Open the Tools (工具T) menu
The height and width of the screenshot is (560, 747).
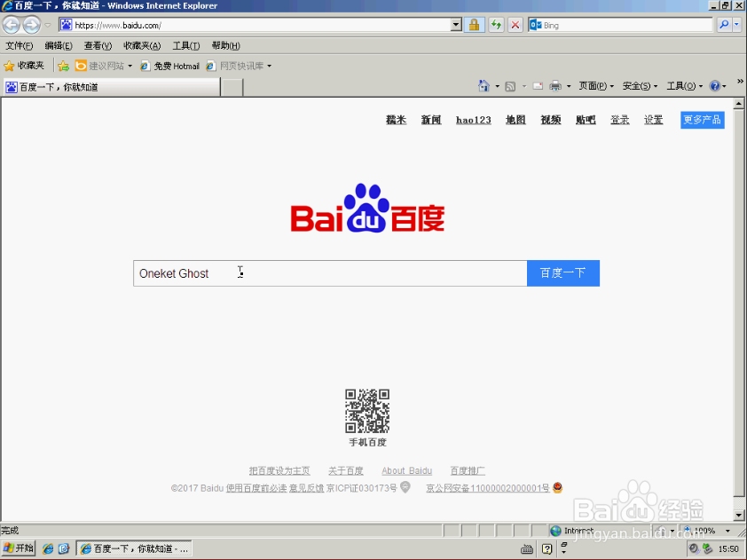point(185,46)
